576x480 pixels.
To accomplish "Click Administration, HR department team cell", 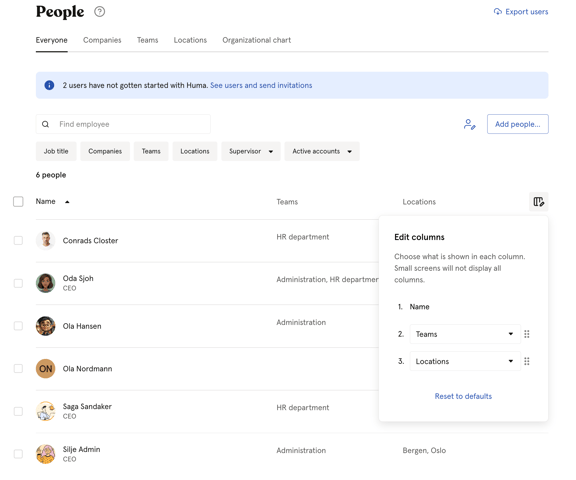I will (x=327, y=279).
